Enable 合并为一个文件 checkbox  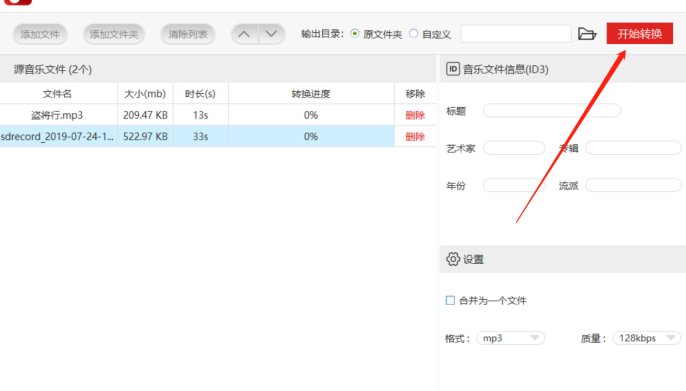[450, 300]
